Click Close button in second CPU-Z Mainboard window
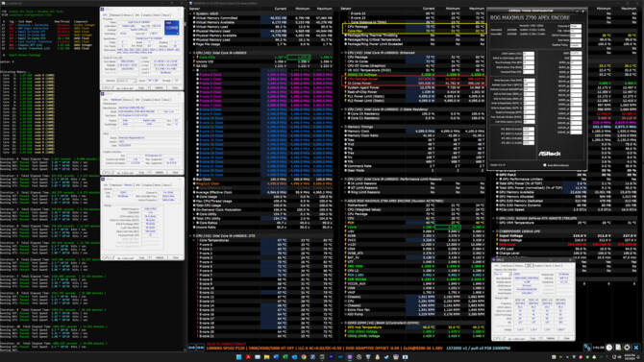This screenshot has height=362, width=644. pyautogui.click(x=175, y=173)
